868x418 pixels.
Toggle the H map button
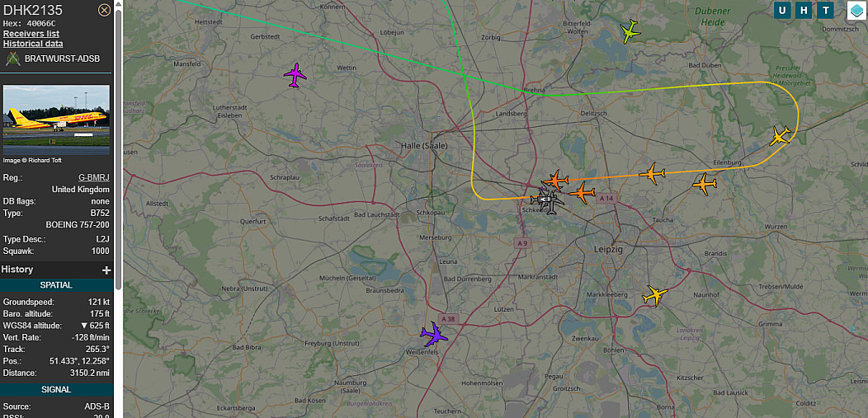pyautogui.click(x=804, y=10)
